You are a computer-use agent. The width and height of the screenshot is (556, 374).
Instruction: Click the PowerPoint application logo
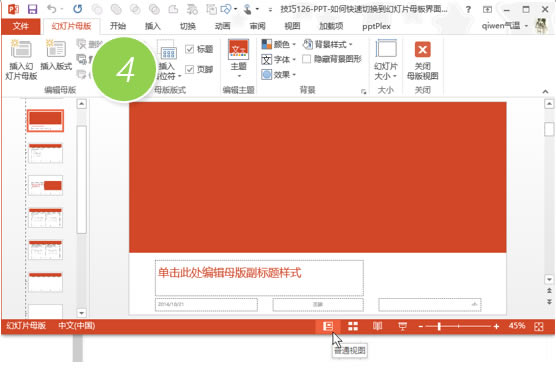point(13,9)
